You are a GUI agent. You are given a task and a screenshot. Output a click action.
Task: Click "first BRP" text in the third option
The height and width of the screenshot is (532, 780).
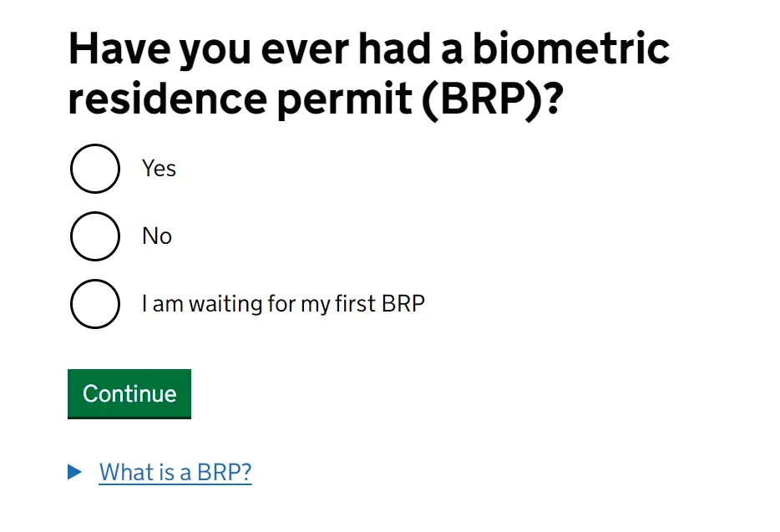pos(381,304)
